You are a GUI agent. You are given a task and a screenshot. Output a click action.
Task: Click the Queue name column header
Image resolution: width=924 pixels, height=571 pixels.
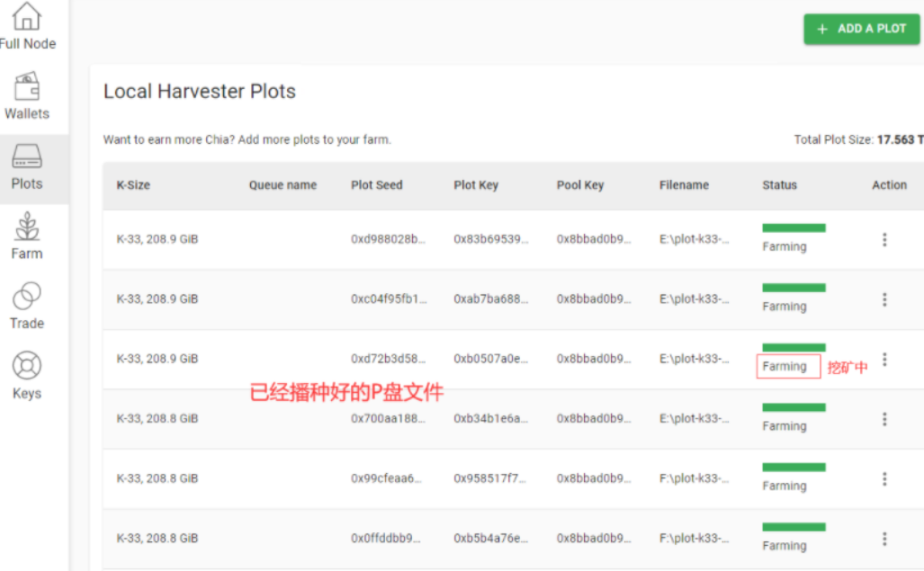pyautogui.click(x=283, y=185)
